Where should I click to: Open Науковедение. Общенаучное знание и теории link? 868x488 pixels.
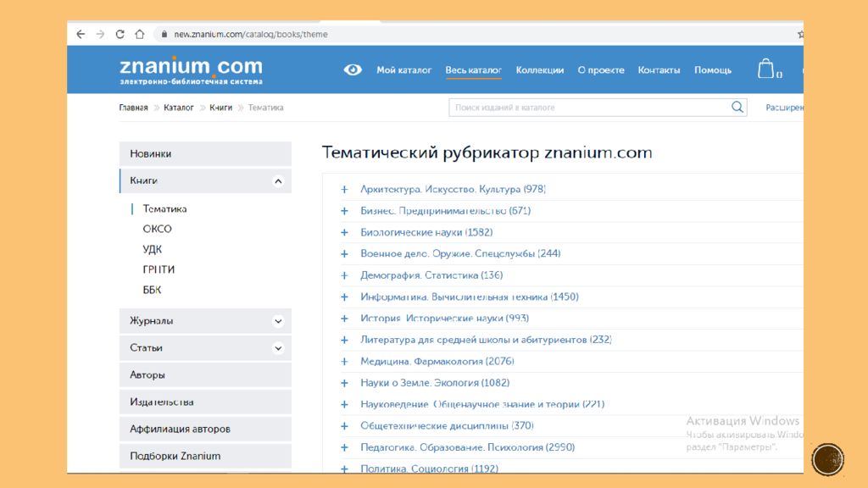point(482,404)
